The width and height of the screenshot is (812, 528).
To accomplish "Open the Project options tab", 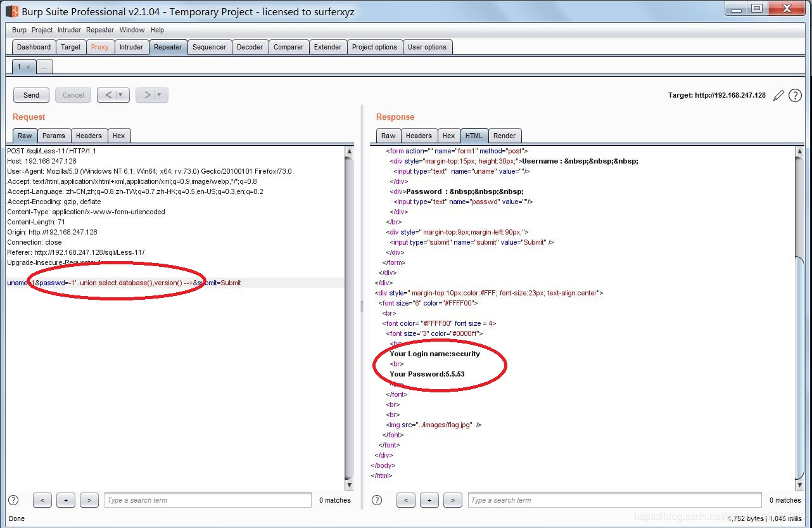I will (374, 47).
